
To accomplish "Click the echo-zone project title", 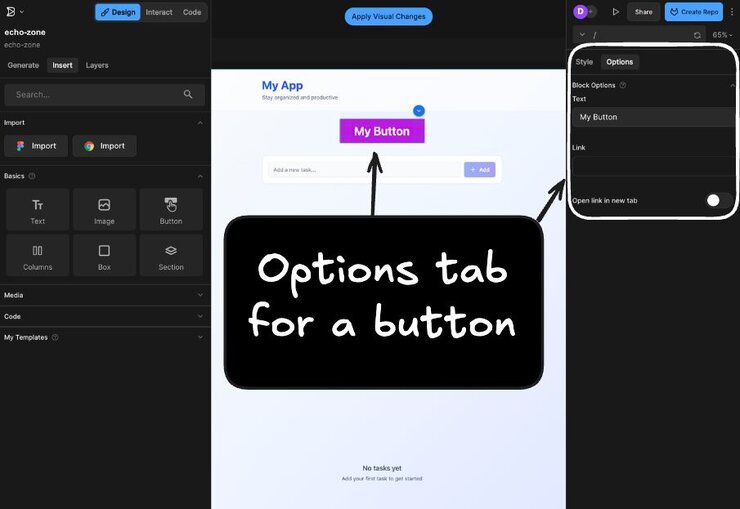I will click(x=25, y=32).
